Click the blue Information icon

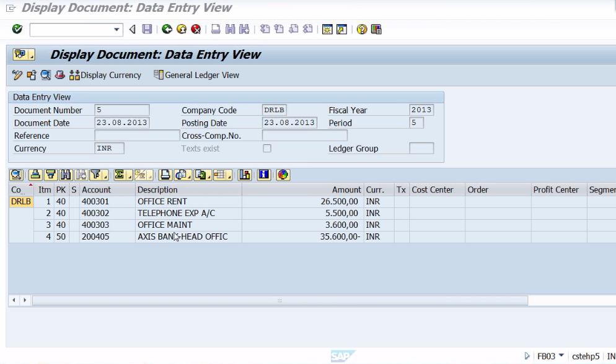tap(264, 175)
